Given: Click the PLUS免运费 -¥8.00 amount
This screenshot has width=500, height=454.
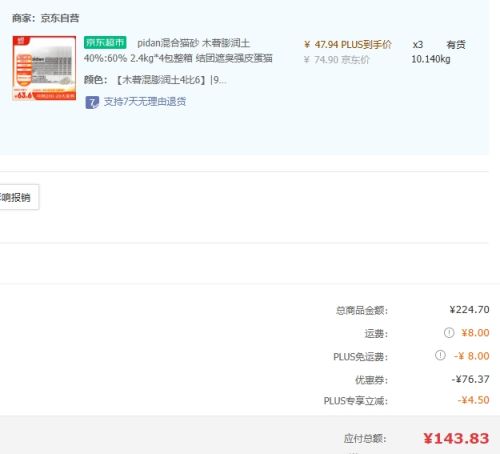Looking at the screenshot, I should [x=471, y=356].
